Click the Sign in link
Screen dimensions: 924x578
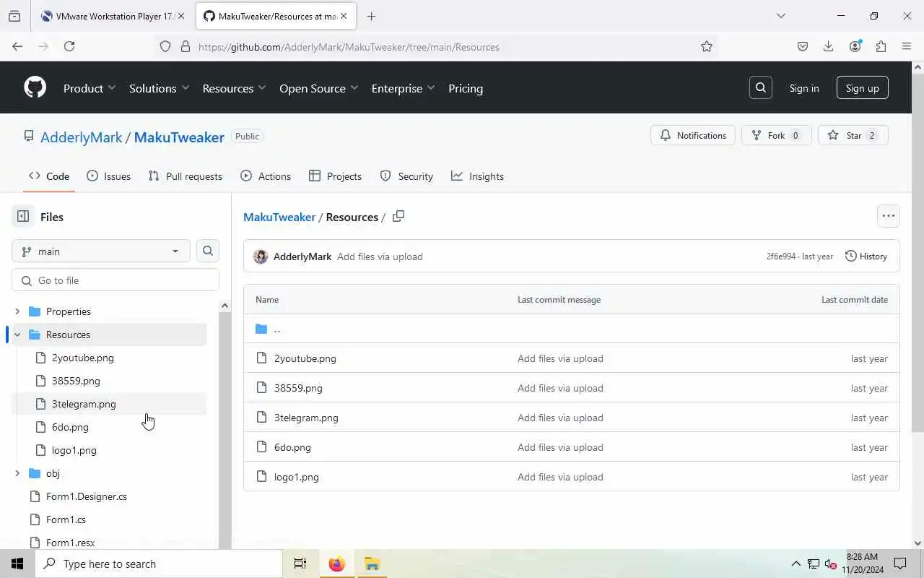(804, 88)
